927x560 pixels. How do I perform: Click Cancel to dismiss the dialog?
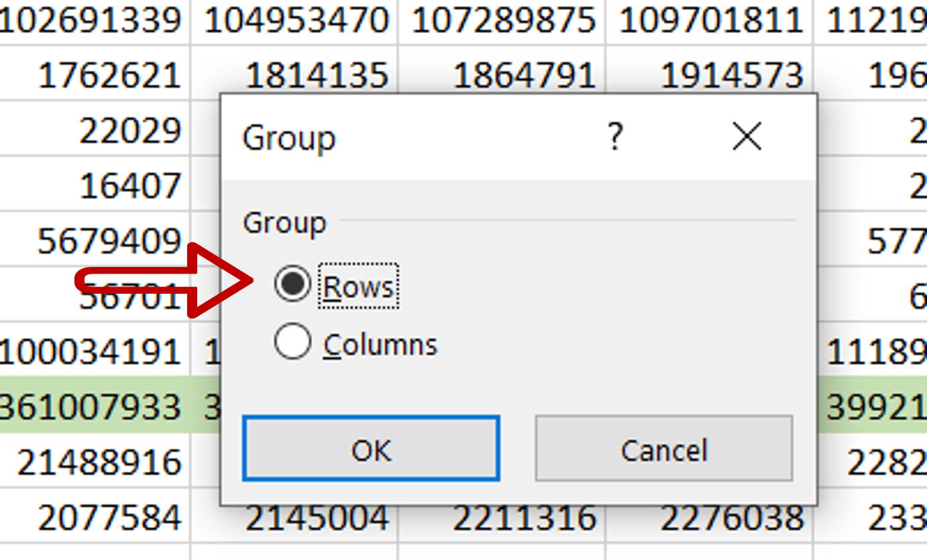coord(663,449)
